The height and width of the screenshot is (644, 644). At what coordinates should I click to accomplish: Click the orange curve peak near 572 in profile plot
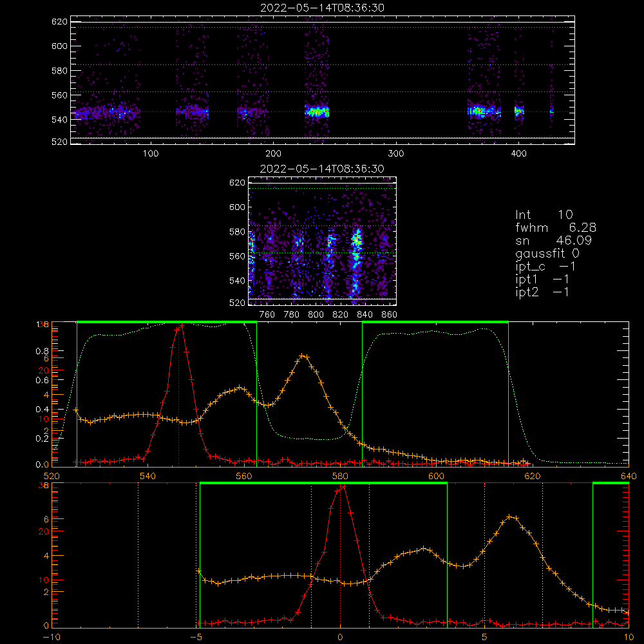pyautogui.click(x=303, y=355)
